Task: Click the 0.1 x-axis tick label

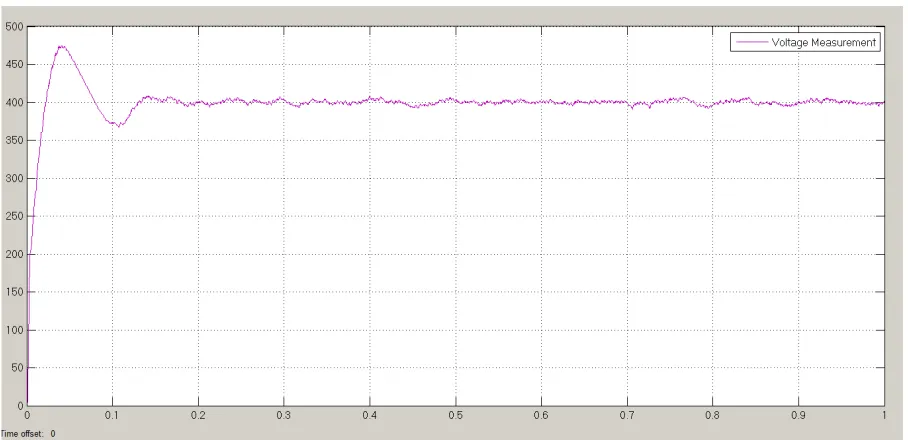Action: coord(112,415)
